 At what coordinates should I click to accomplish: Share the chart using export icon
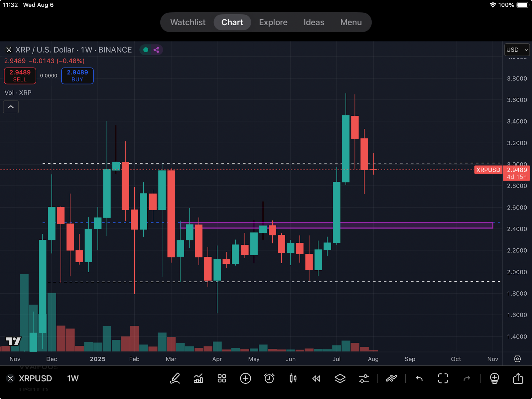tap(518, 378)
